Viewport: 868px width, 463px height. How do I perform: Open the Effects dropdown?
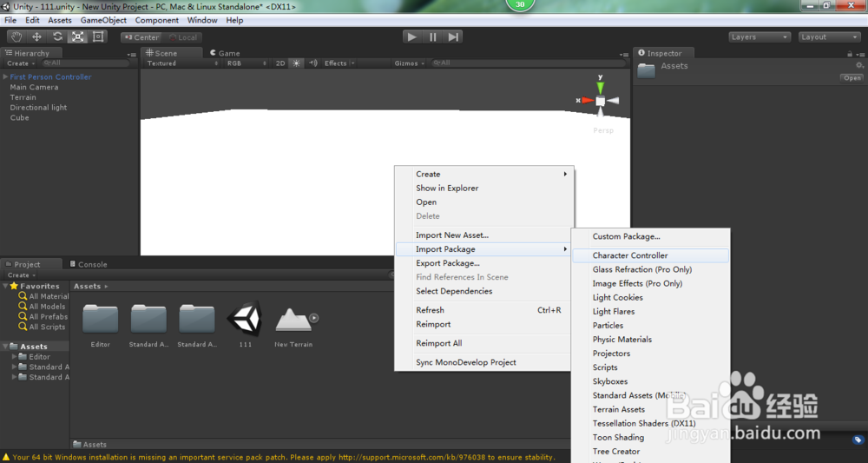click(x=339, y=63)
